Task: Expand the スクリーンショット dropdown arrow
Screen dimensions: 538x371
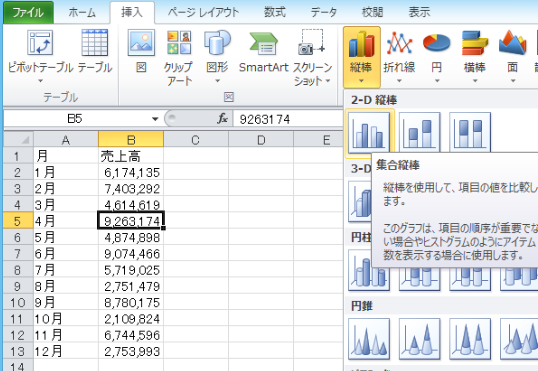Action: [x=328, y=81]
